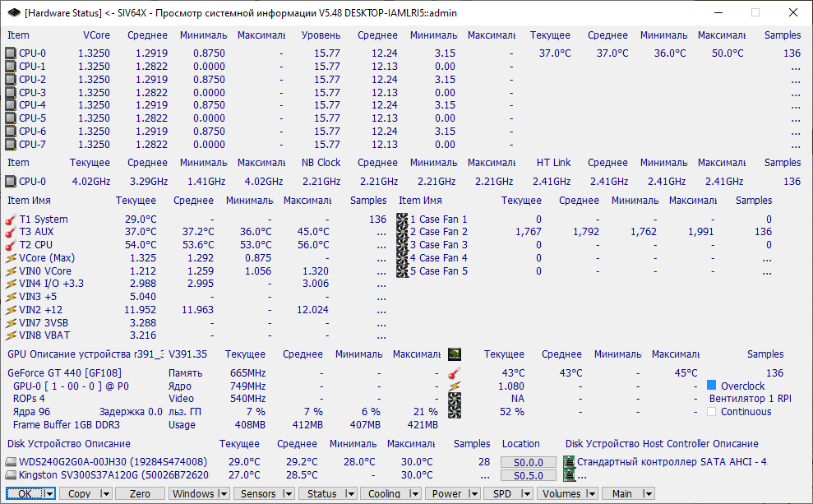Click the SIV application icon in title bar
Screen dimensions: 813x504
coord(13,12)
